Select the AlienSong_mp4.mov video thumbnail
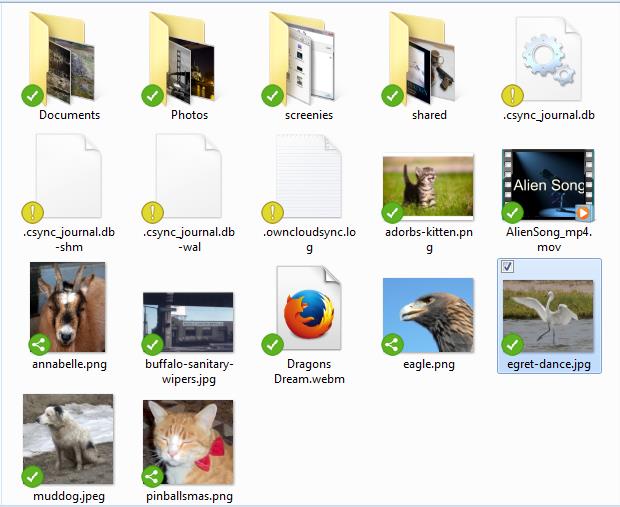620x507 pixels. pos(547,186)
